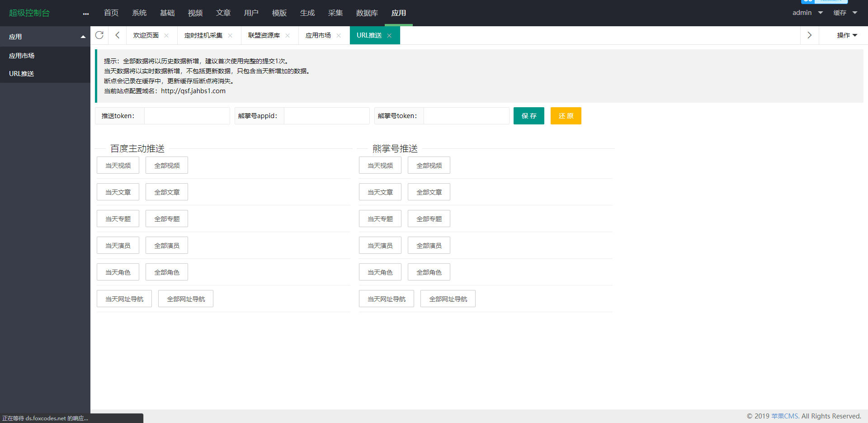Click 全部专题 under 百度主动推送
Image resolution: width=868 pixels, height=423 pixels.
pyautogui.click(x=167, y=219)
